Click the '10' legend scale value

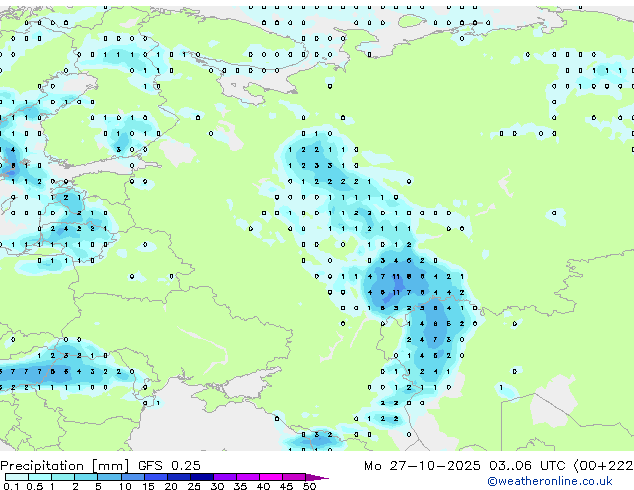125,486
